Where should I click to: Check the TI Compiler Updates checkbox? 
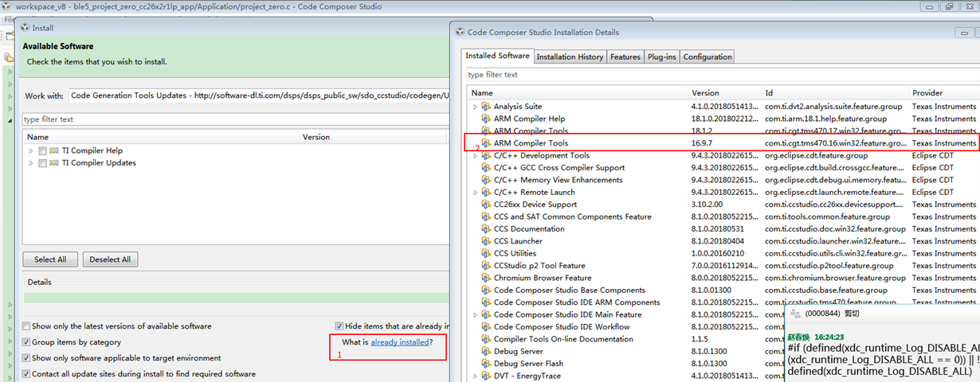42,163
